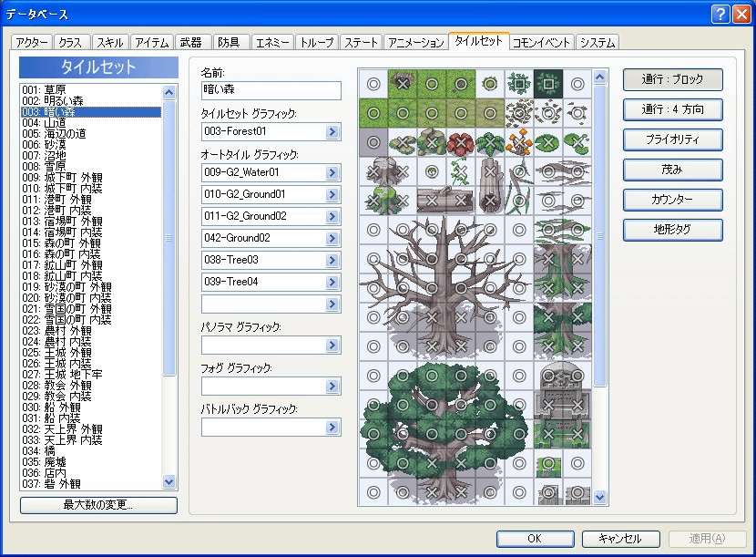Open the 003-Forest01 tileset graphic chooser

coord(332,132)
